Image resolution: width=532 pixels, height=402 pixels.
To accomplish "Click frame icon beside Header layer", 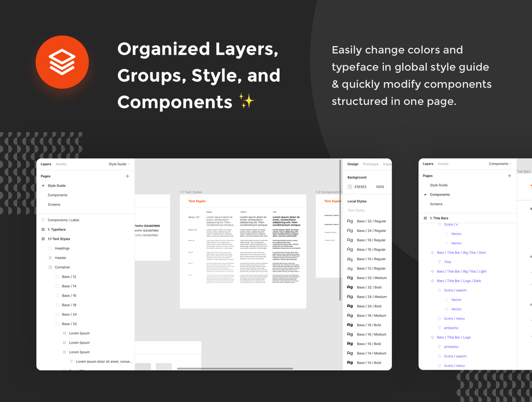I will [50, 258].
